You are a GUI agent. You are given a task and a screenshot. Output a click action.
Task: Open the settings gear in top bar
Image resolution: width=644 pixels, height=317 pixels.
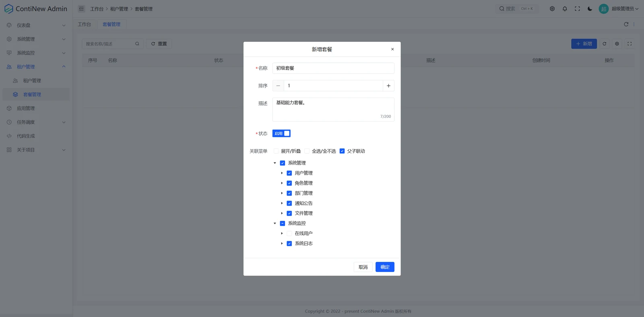point(552,8)
